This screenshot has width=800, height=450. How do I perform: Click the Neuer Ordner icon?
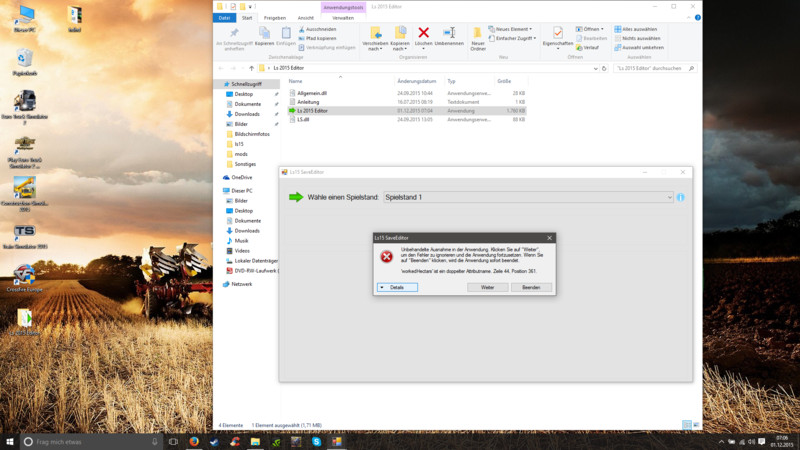478,34
